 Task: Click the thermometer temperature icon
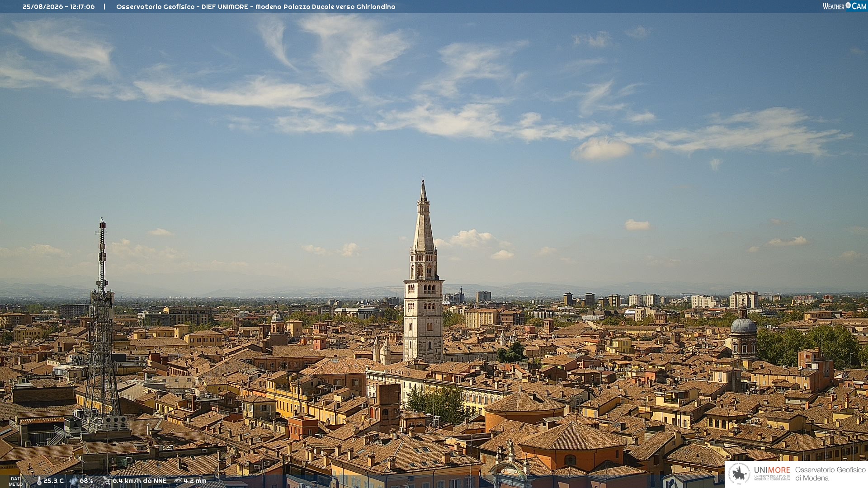[39, 481]
